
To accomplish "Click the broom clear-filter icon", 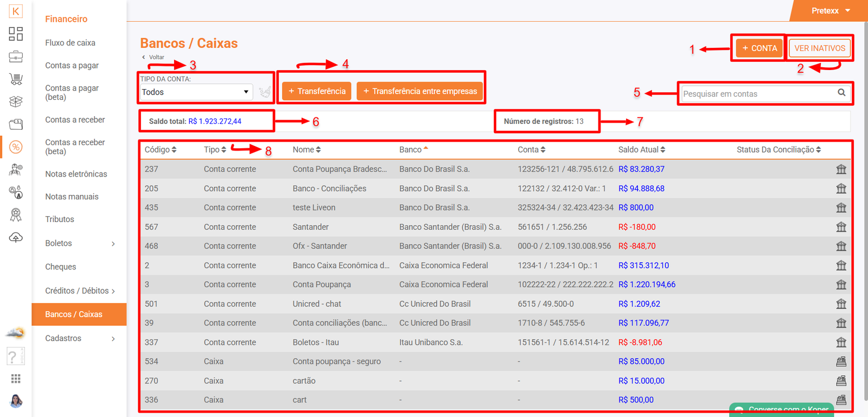I will (x=265, y=92).
